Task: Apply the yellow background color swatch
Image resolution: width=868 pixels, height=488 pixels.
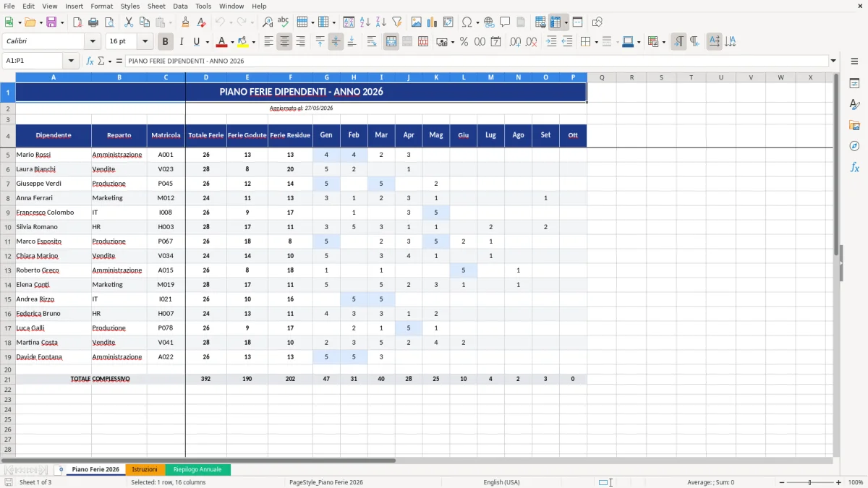Action: click(243, 42)
